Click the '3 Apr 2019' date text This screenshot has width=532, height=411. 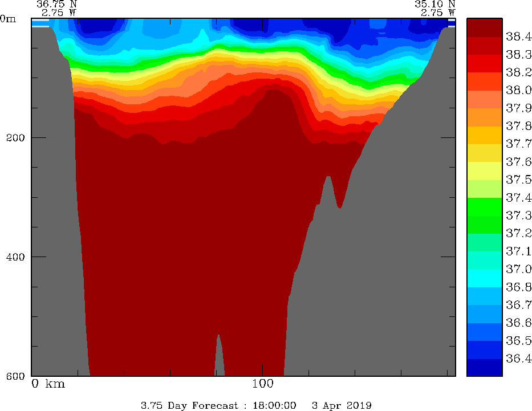(x=342, y=405)
